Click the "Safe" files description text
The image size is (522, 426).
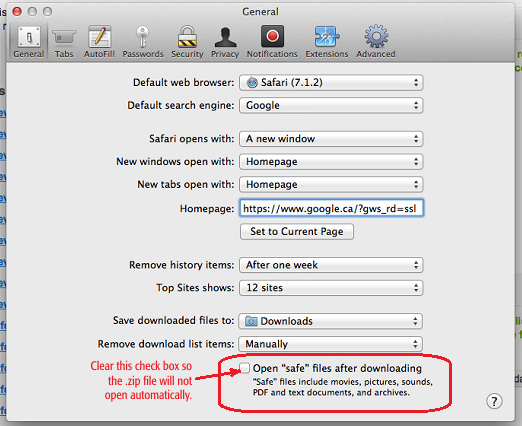pos(342,387)
